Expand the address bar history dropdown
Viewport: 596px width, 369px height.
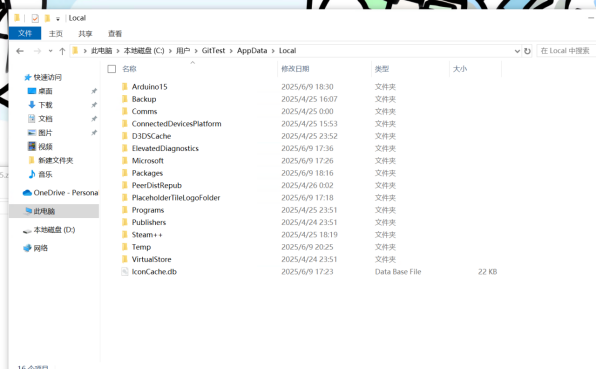click(517, 51)
